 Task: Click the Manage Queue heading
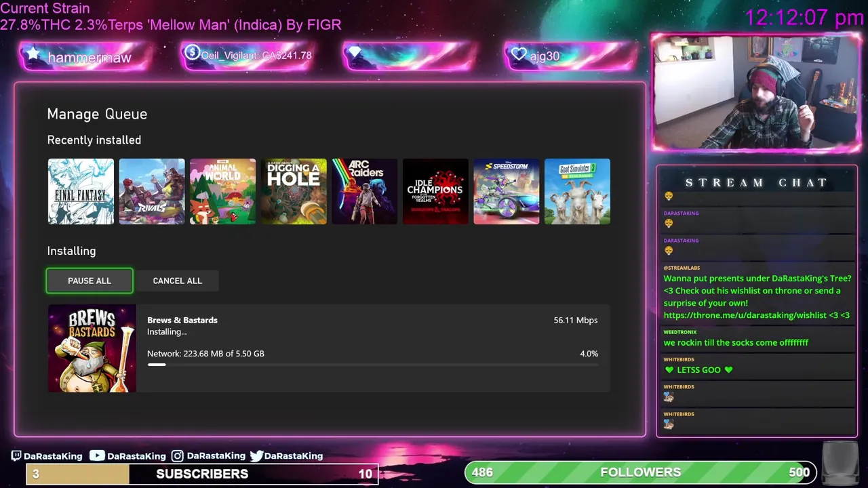97,114
